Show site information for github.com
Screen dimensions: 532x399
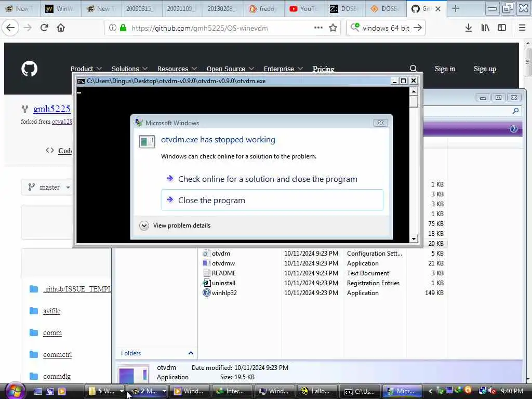[112, 28]
